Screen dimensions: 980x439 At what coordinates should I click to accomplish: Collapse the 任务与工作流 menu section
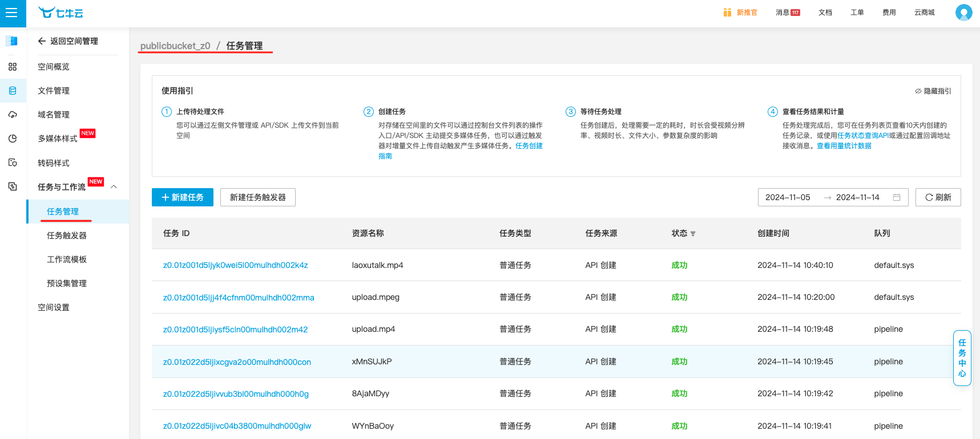coord(114,187)
